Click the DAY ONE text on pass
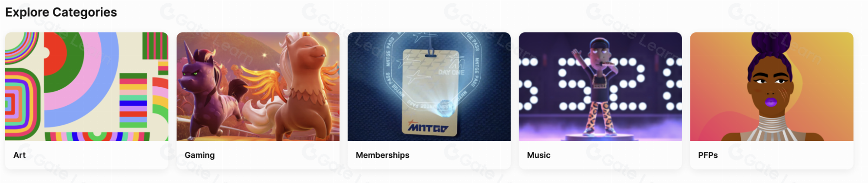The height and width of the screenshot is (183, 868). coord(451,72)
